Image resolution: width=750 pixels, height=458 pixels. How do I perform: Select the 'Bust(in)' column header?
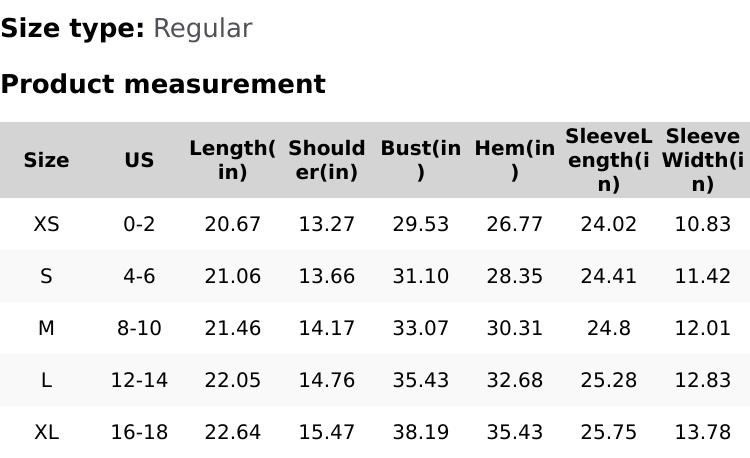(420, 160)
